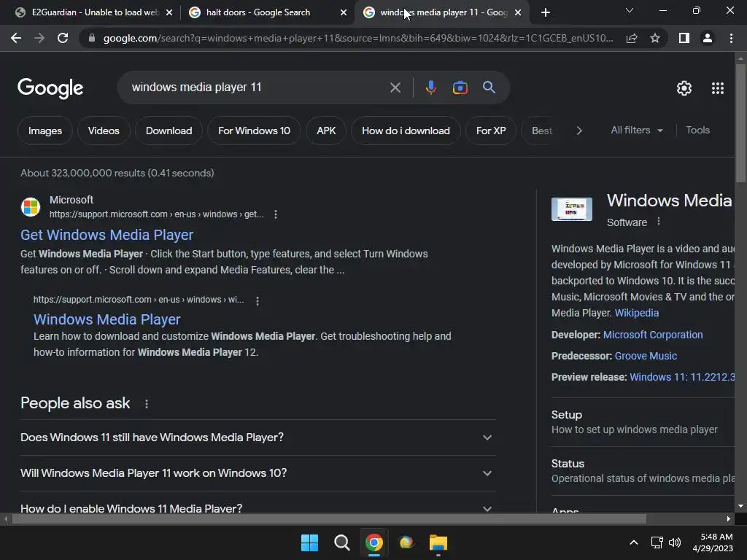Open options for the Windows Media Player sub-result
747x560 pixels.
click(x=258, y=301)
